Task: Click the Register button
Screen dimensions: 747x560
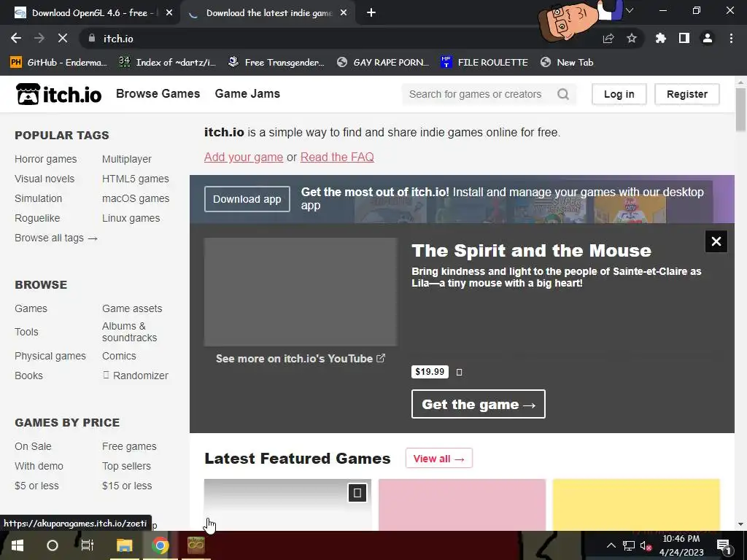Action: coord(687,94)
